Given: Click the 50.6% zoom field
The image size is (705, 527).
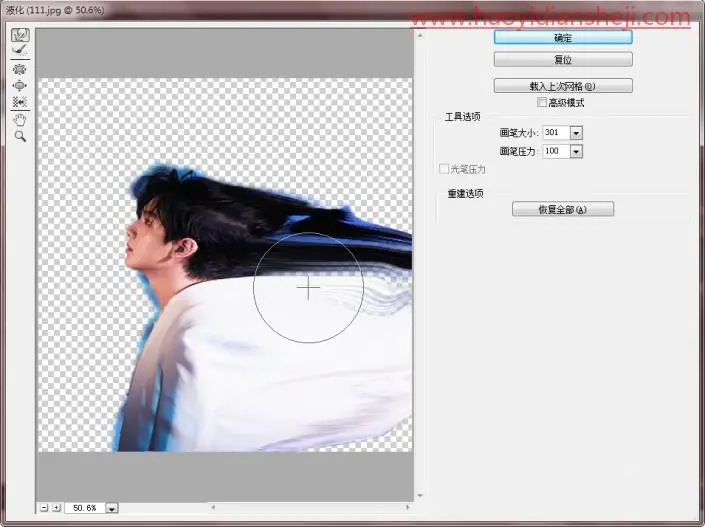Looking at the screenshot, I should [x=85, y=508].
